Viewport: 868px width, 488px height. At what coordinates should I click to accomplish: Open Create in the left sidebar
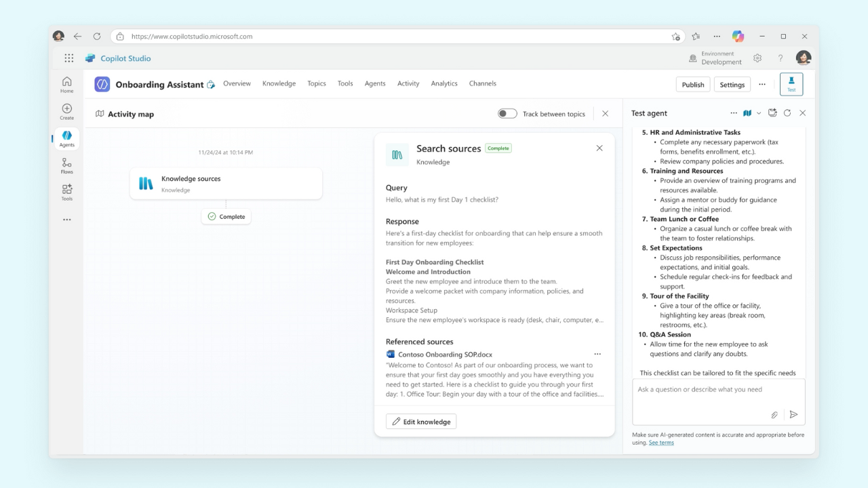point(66,112)
